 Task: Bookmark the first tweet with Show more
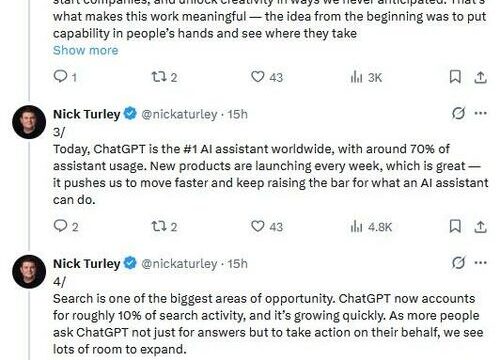455,77
